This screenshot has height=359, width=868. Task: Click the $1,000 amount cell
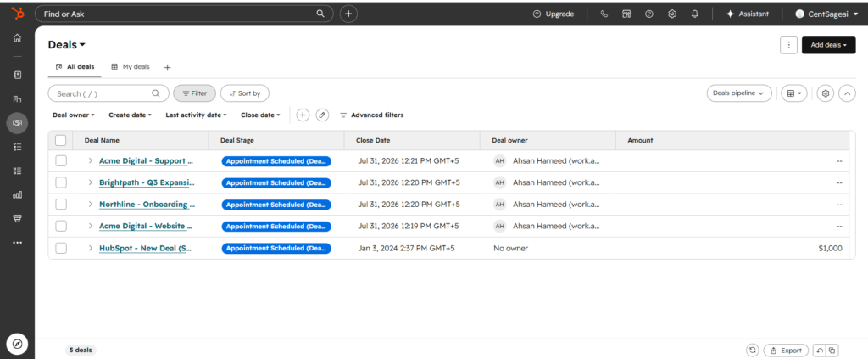[x=830, y=248]
